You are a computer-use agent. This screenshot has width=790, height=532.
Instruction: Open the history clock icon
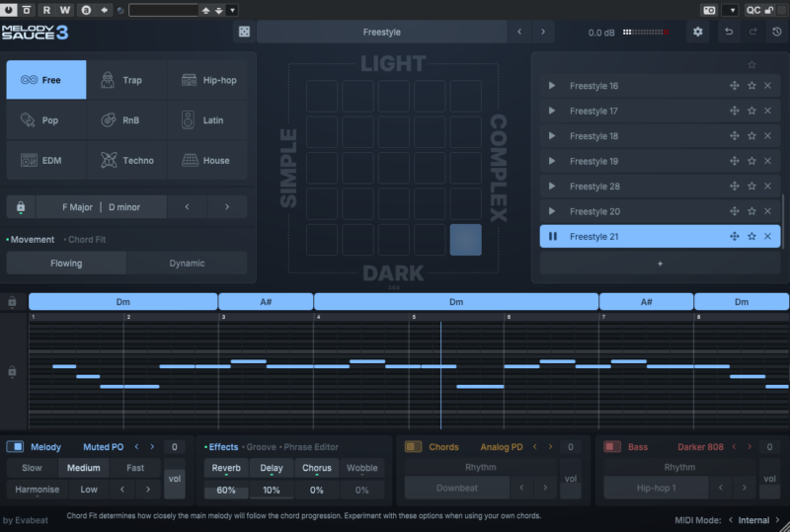(x=777, y=33)
